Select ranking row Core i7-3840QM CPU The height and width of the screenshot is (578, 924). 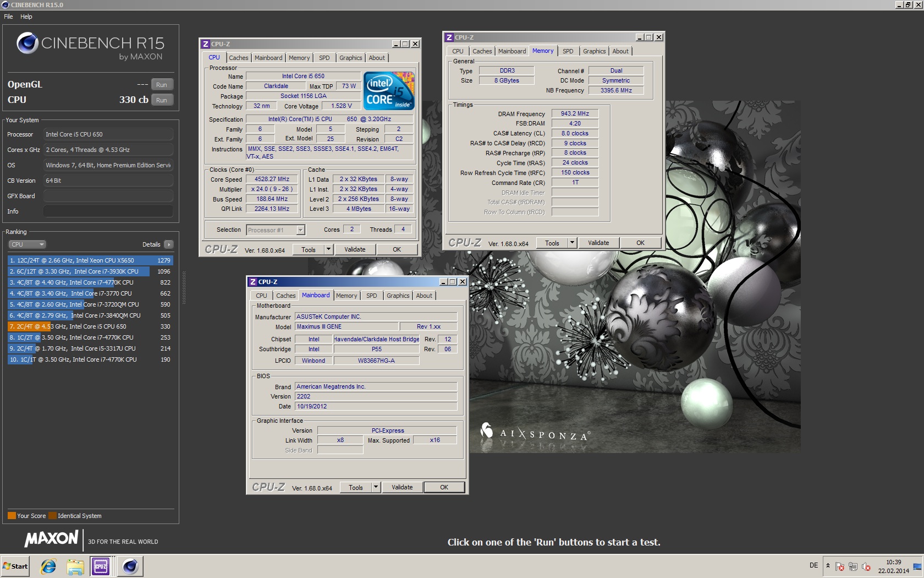pos(90,315)
